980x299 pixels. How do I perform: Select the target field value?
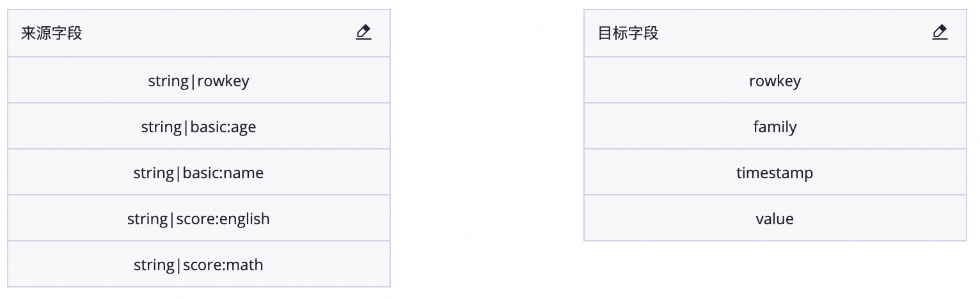coord(775,219)
